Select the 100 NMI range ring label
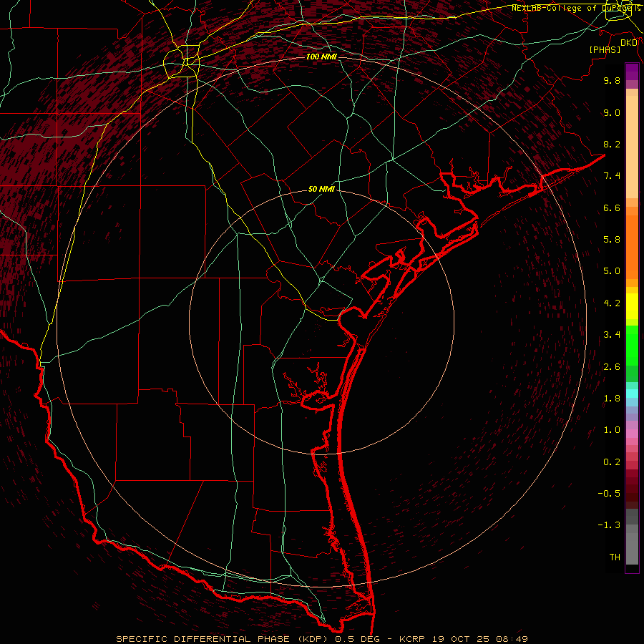Image resolution: width=644 pixels, height=644 pixels. [x=321, y=57]
